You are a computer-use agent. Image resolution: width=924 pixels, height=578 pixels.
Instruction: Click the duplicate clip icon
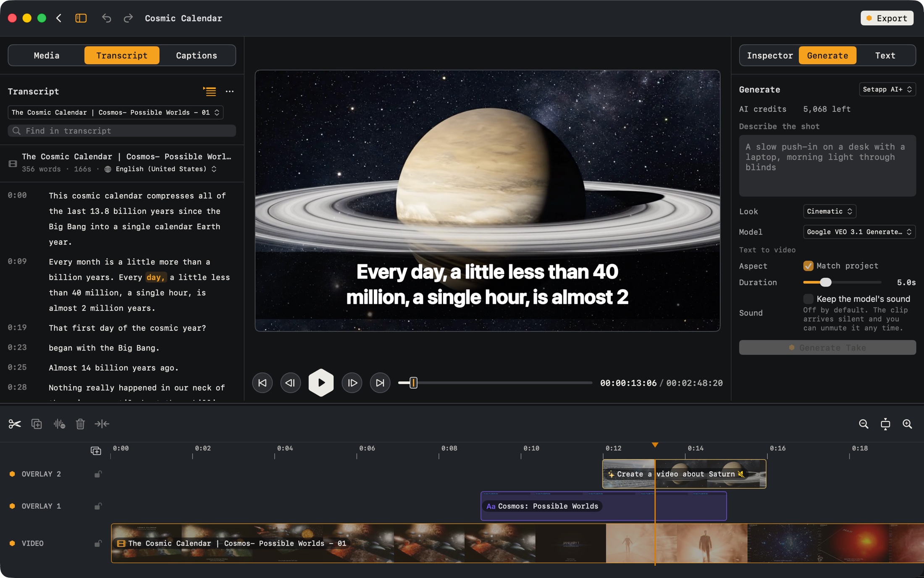pos(37,424)
